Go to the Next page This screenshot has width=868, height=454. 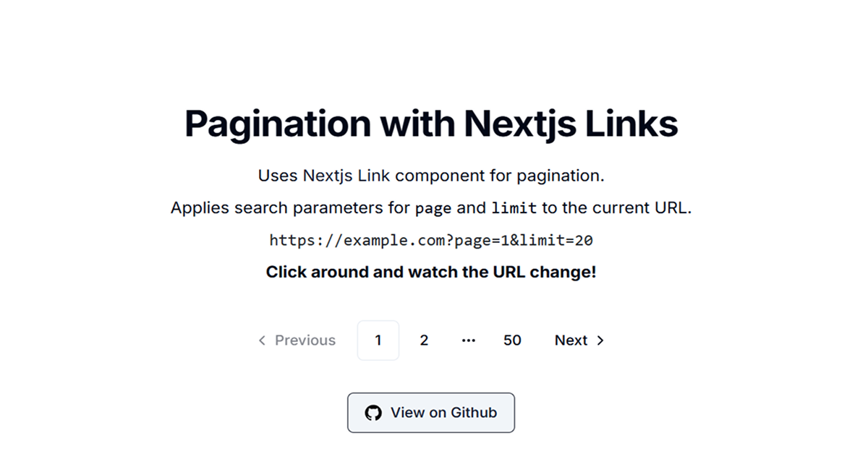point(576,340)
